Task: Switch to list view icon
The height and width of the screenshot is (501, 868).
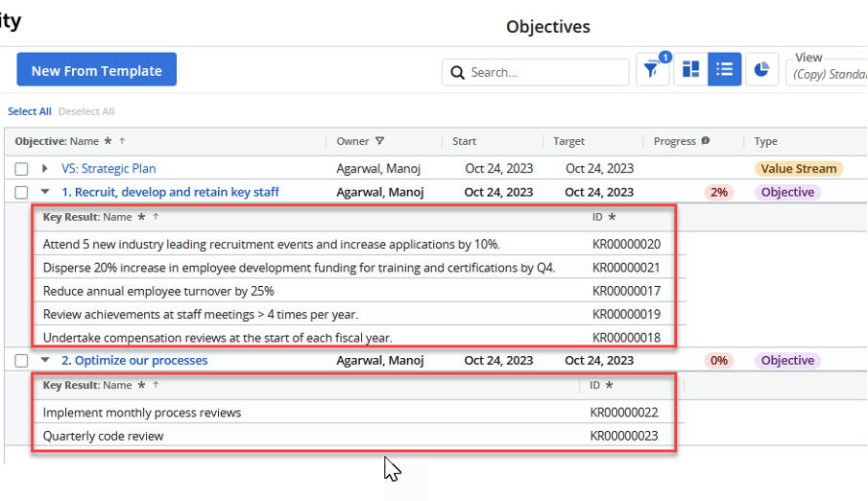Action: [x=724, y=70]
